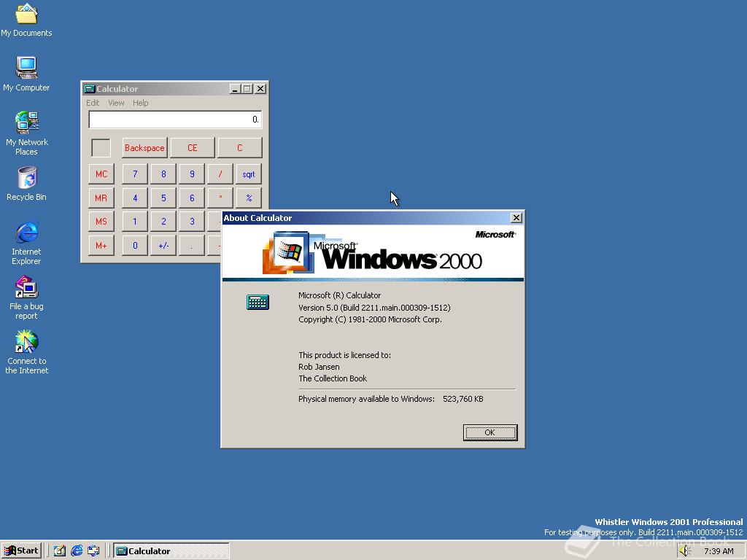Click the multiply (*) key
The width and height of the screenshot is (747, 560).
click(x=220, y=198)
